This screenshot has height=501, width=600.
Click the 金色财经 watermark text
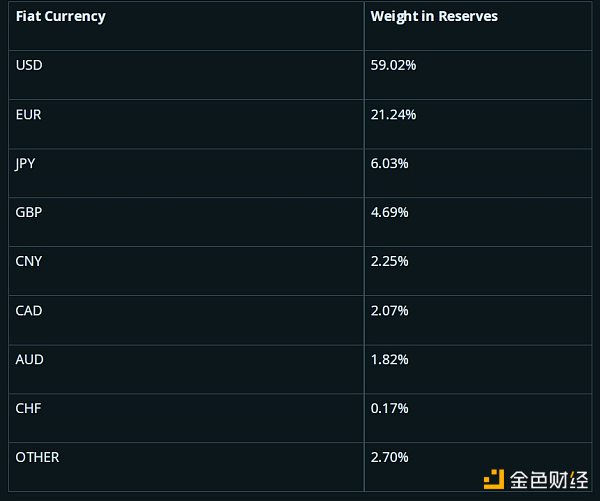tap(549, 480)
